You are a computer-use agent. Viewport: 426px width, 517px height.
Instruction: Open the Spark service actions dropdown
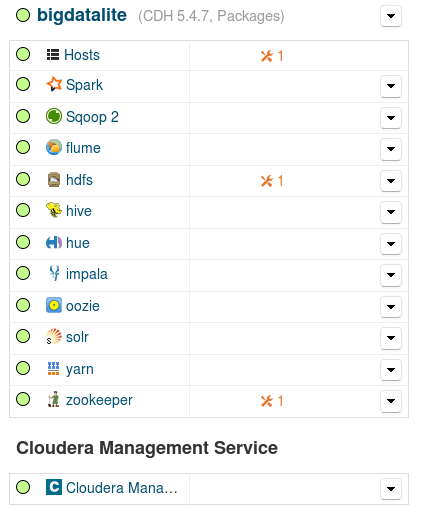click(391, 86)
